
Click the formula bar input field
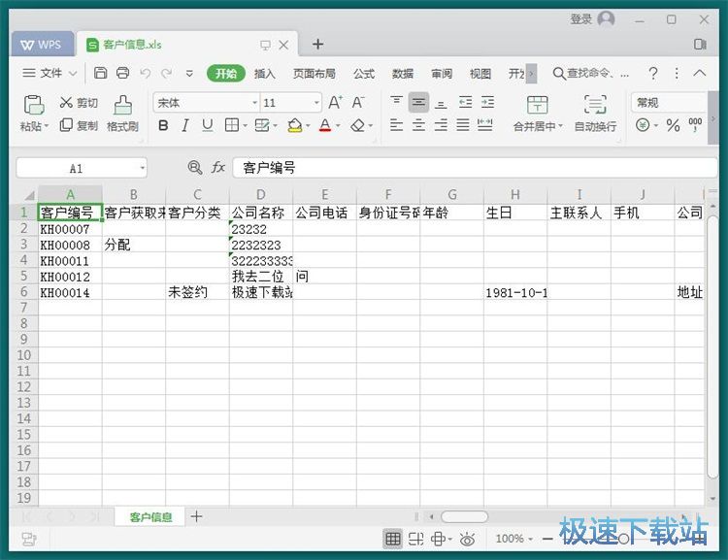coord(475,168)
